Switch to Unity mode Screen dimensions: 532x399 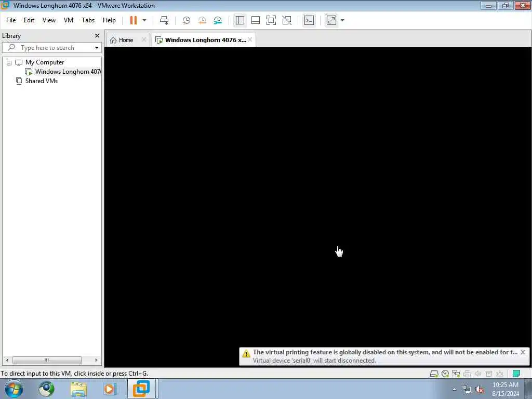click(x=287, y=20)
